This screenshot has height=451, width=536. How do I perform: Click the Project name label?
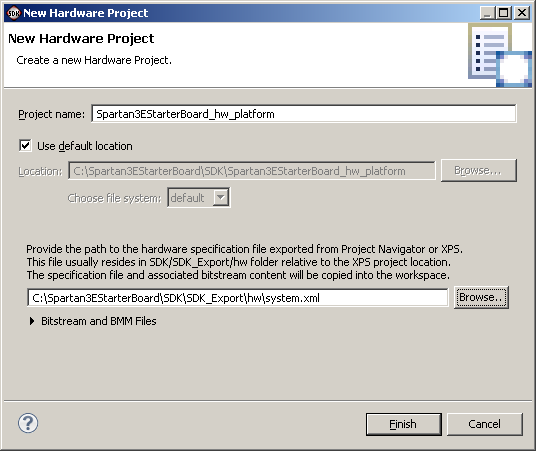pyautogui.click(x=51, y=114)
